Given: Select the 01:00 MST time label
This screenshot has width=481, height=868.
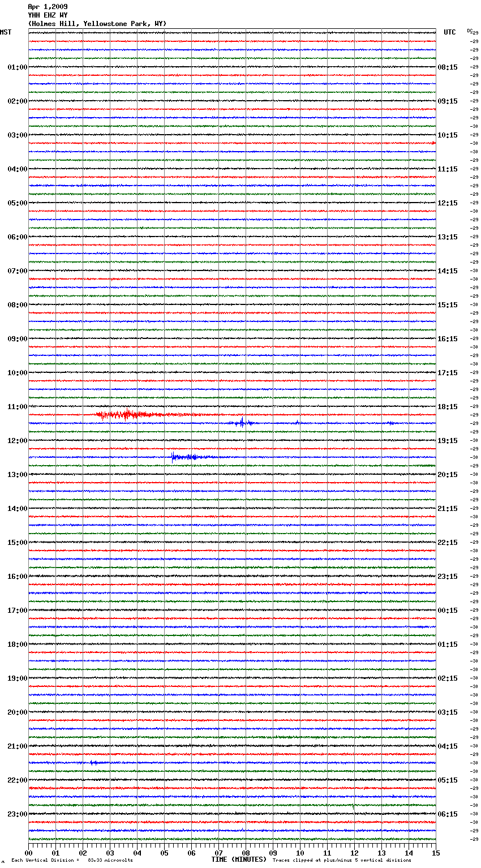Looking at the screenshot, I should click(18, 67).
